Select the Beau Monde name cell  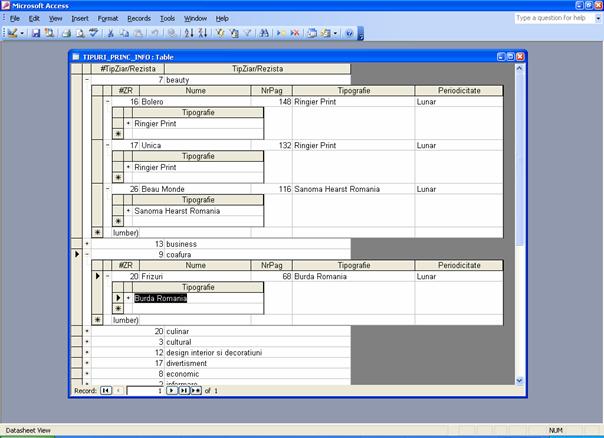pos(195,188)
